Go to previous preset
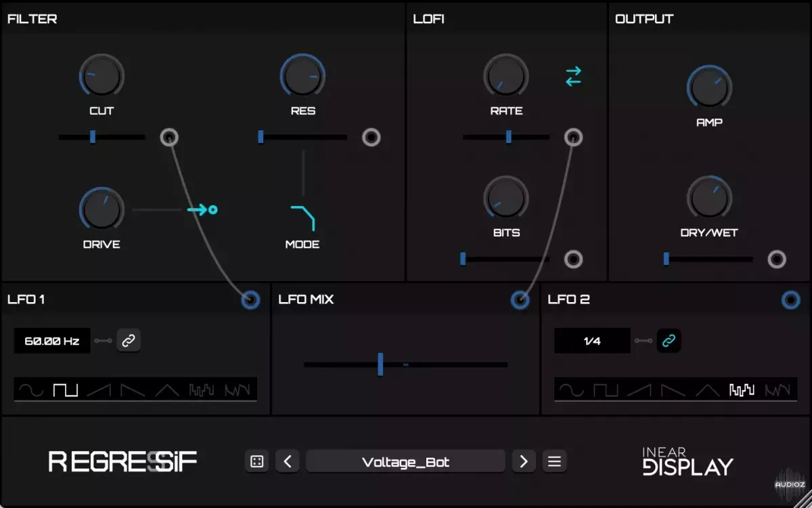812x508 pixels. (x=288, y=462)
